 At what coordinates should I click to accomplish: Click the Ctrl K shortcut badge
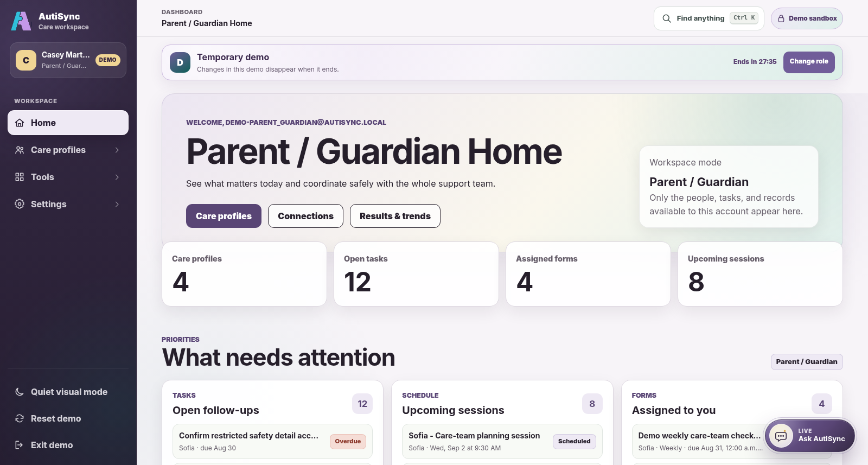tap(744, 18)
